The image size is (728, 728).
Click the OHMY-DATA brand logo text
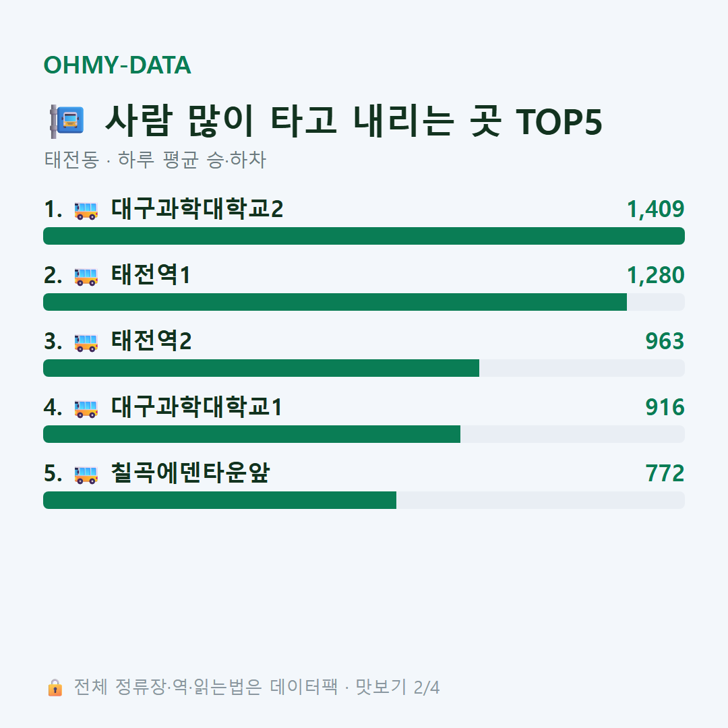coord(117,65)
